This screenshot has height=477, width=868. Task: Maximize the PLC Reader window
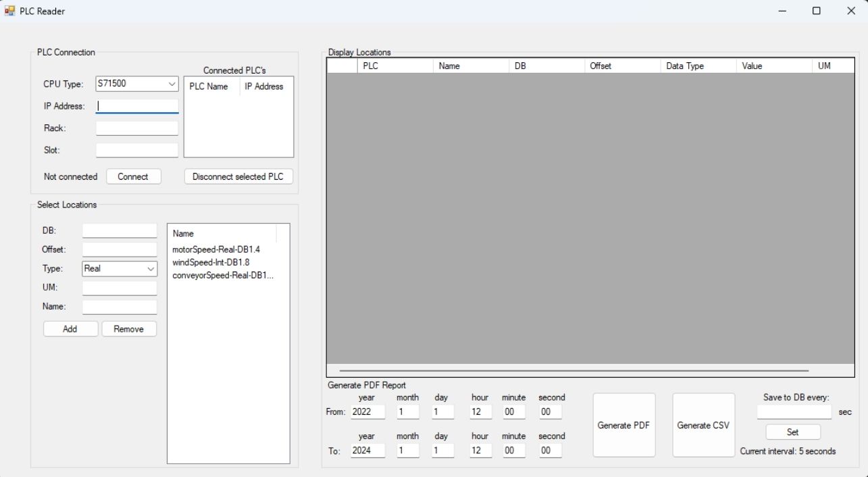click(817, 11)
